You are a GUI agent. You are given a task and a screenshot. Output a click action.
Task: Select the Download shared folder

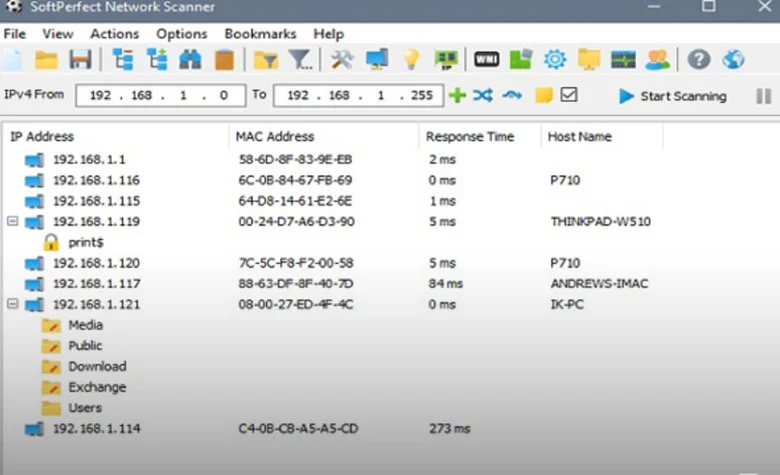point(98,366)
